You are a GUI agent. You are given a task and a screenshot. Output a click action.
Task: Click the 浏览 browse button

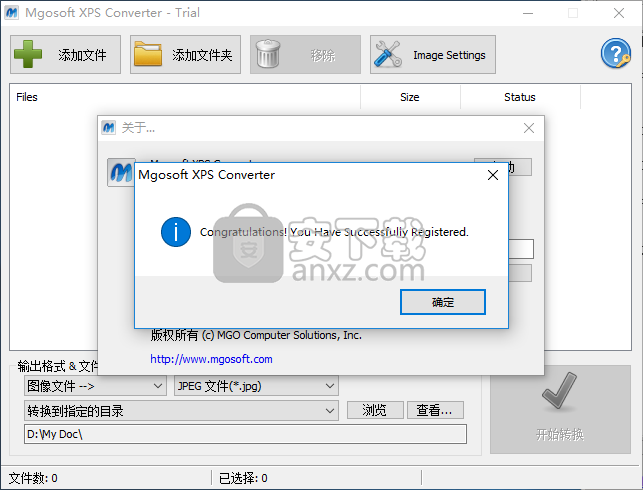coord(375,410)
